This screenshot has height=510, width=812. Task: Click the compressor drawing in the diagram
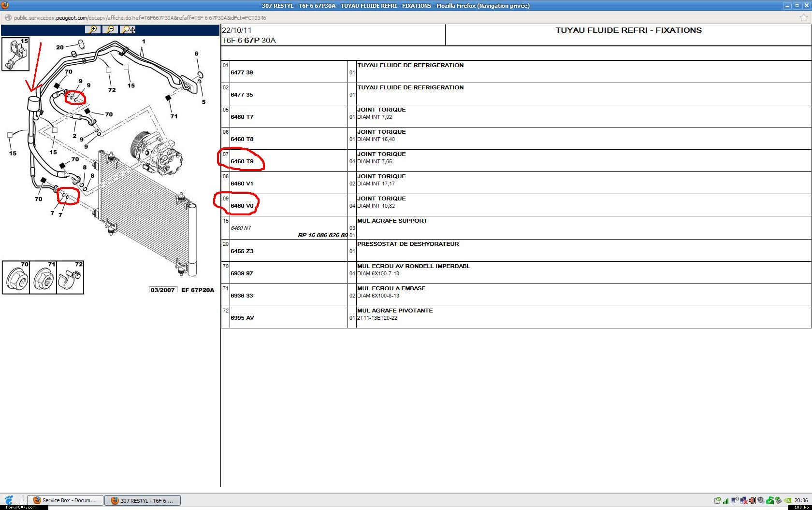point(156,153)
